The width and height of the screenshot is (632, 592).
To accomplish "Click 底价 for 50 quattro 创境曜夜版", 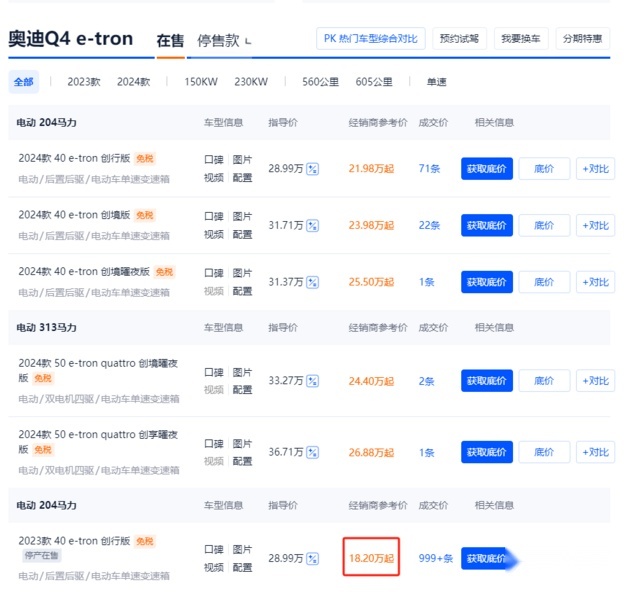I will [x=544, y=380].
